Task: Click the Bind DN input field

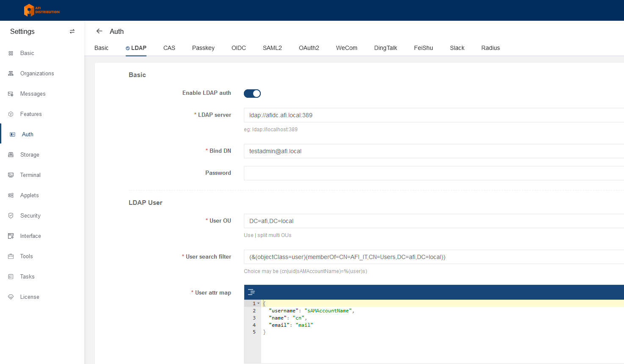Action: pos(434,151)
